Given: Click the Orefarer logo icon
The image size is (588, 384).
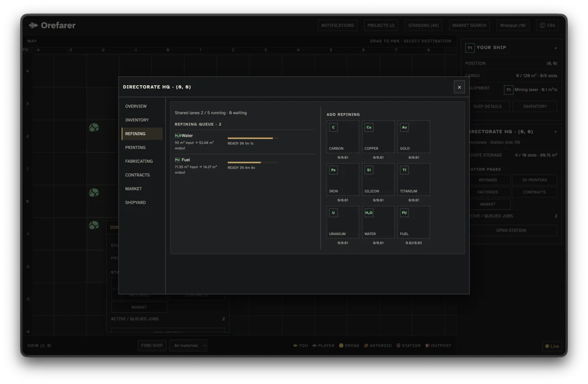Looking at the screenshot, I should pyautogui.click(x=33, y=25).
